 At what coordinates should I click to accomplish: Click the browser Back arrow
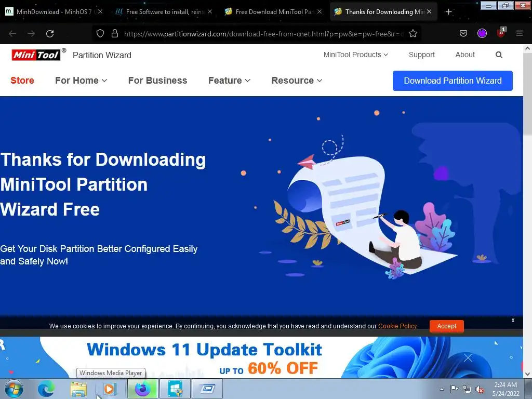tap(12, 34)
